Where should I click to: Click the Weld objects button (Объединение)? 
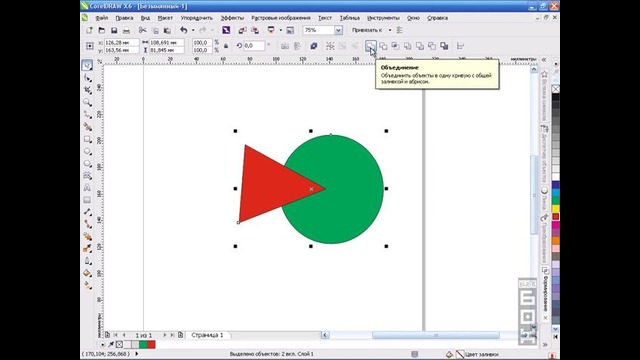click(x=371, y=46)
